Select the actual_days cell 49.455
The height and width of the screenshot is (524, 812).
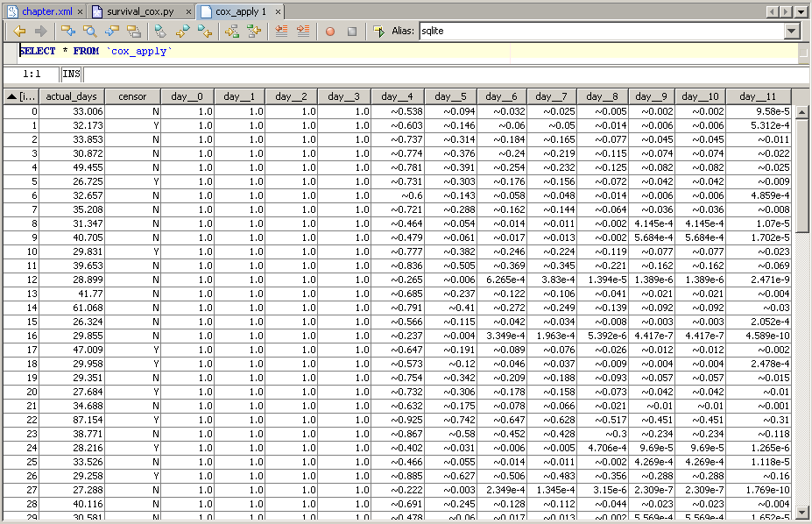click(72, 167)
